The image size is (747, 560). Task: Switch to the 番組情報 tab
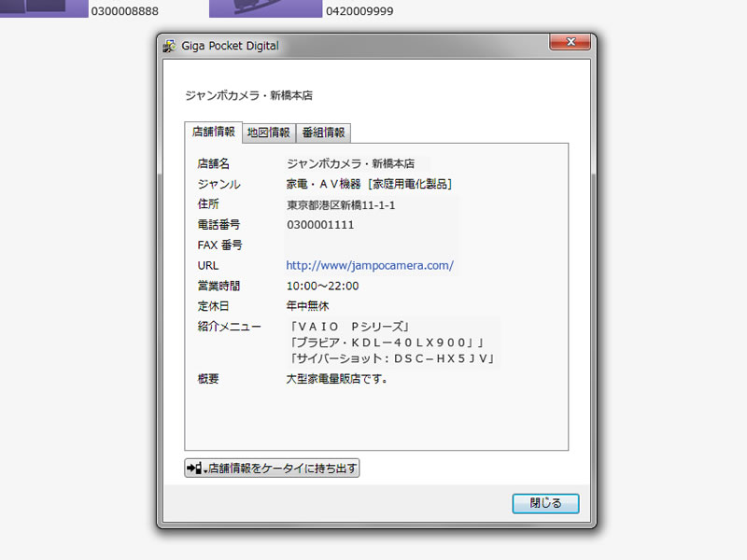click(323, 133)
